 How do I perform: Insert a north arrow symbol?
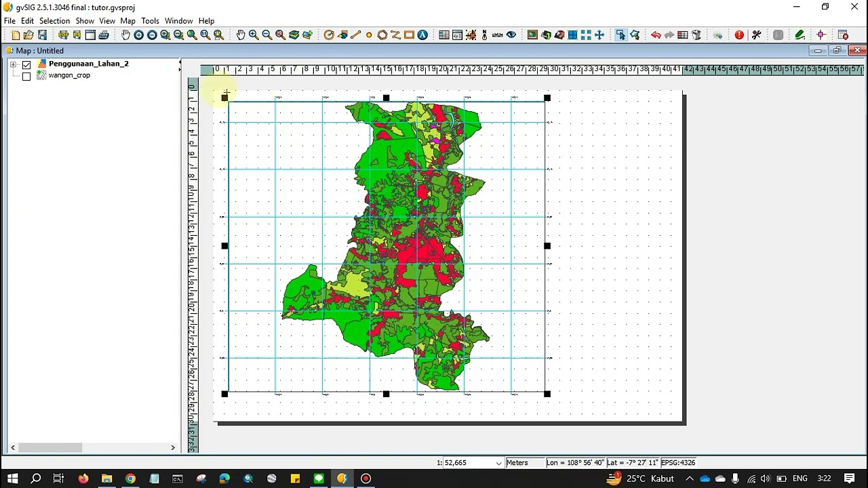(484, 35)
